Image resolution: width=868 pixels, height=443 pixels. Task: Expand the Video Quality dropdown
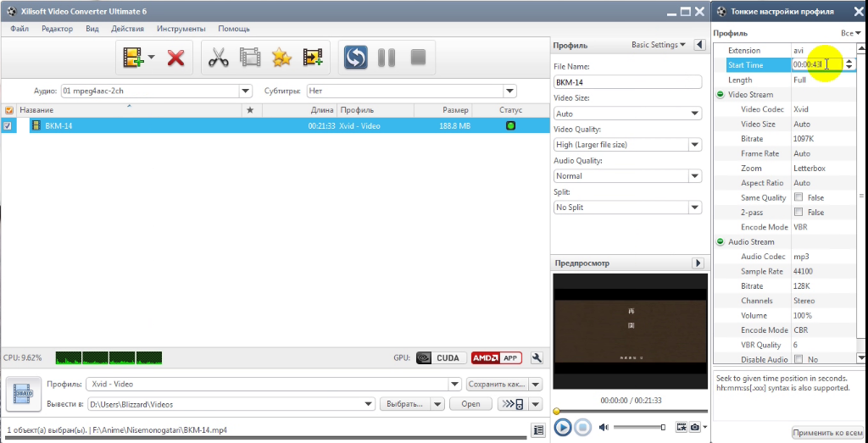[x=695, y=145]
